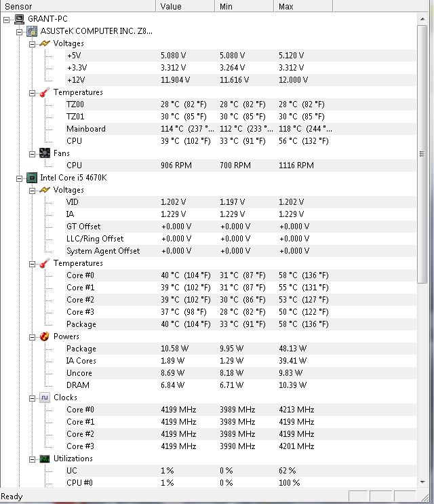Select the TZ00 temperature row

point(241,104)
